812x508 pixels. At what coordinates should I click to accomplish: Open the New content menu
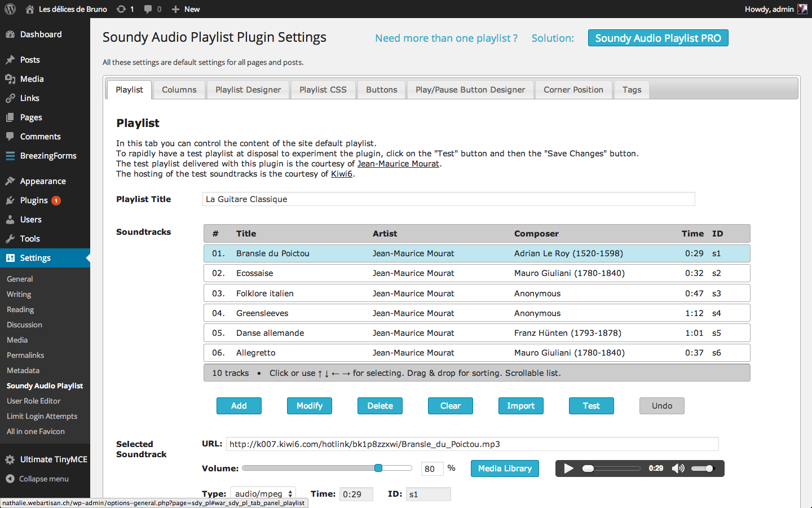(186, 9)
